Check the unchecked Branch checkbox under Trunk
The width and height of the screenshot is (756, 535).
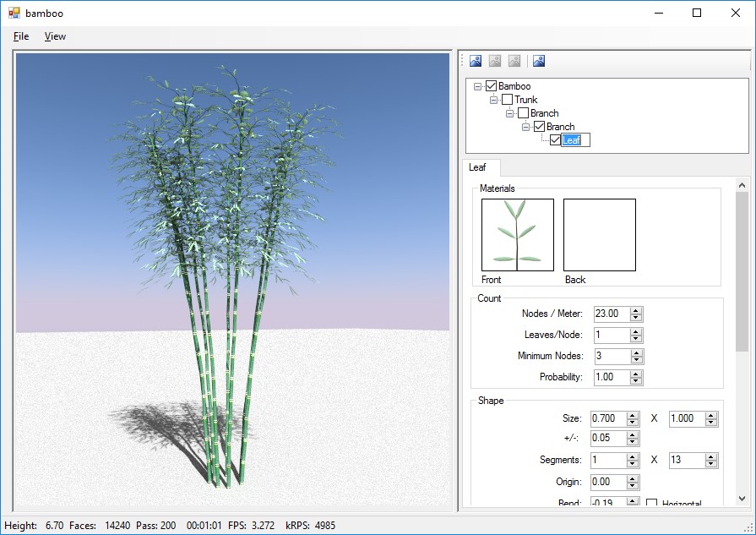click(x=523, y=113)
